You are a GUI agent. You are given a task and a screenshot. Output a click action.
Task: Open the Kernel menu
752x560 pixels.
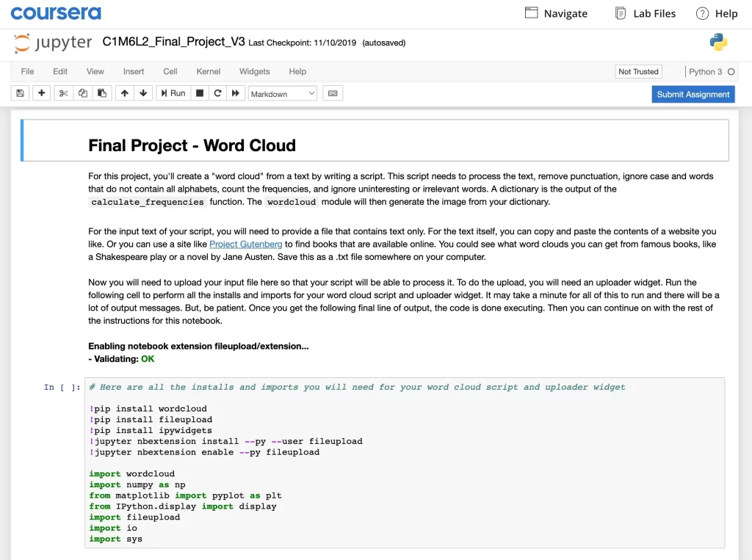coord(209,71)
